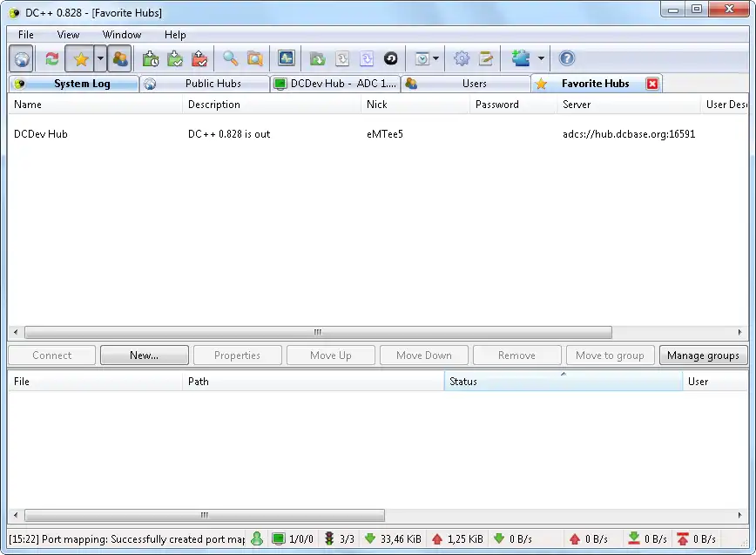756x555 pixels.
Task: Open the Notepad toolbar icon
Action: click(485, 59)
